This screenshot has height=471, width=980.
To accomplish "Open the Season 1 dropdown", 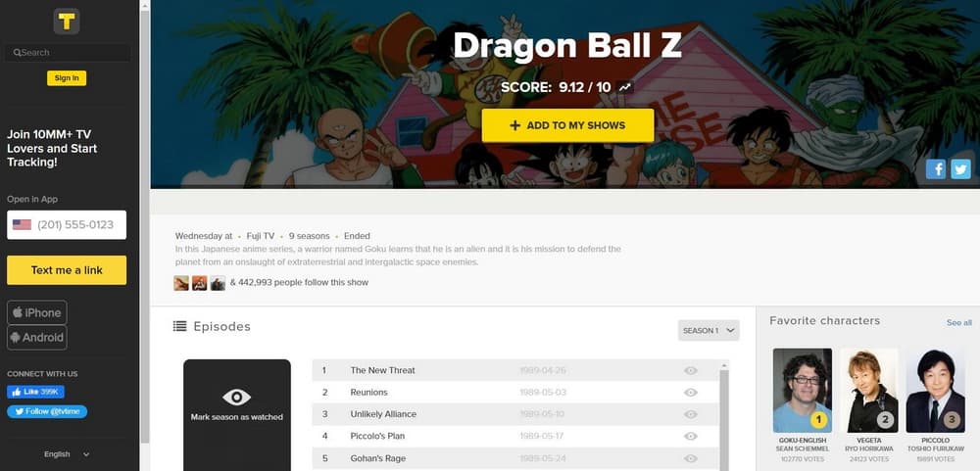I will point(709,330).
